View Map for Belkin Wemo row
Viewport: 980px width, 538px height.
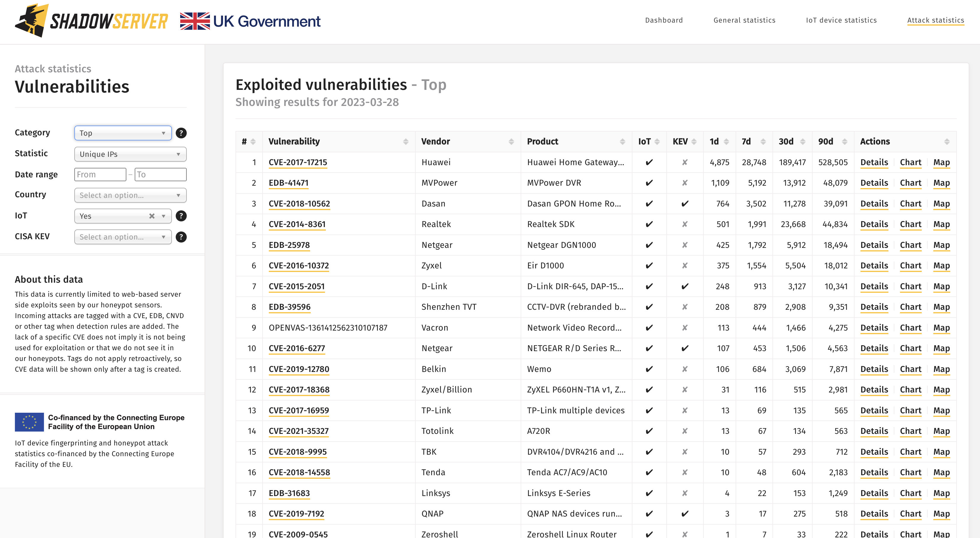click(x=942, y=369)
